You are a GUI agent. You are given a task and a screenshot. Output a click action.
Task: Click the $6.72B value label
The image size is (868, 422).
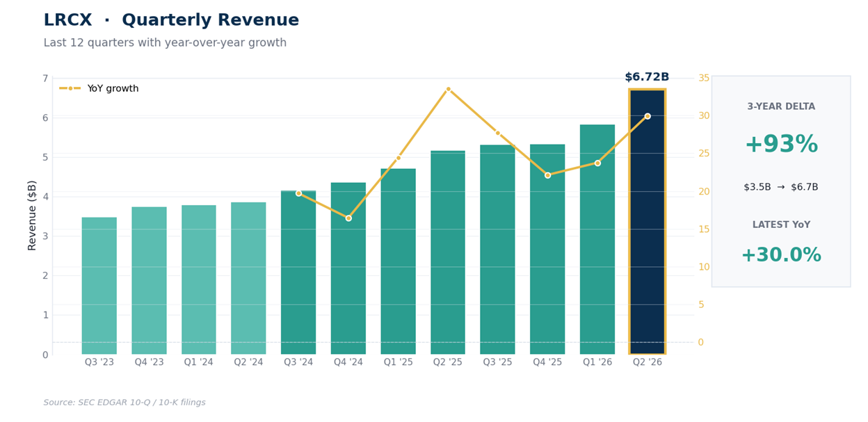click(x=647, y=77)
